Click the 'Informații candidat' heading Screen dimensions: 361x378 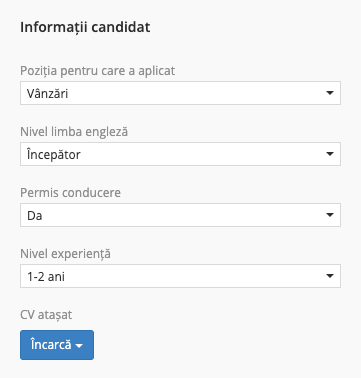[85, 27]
